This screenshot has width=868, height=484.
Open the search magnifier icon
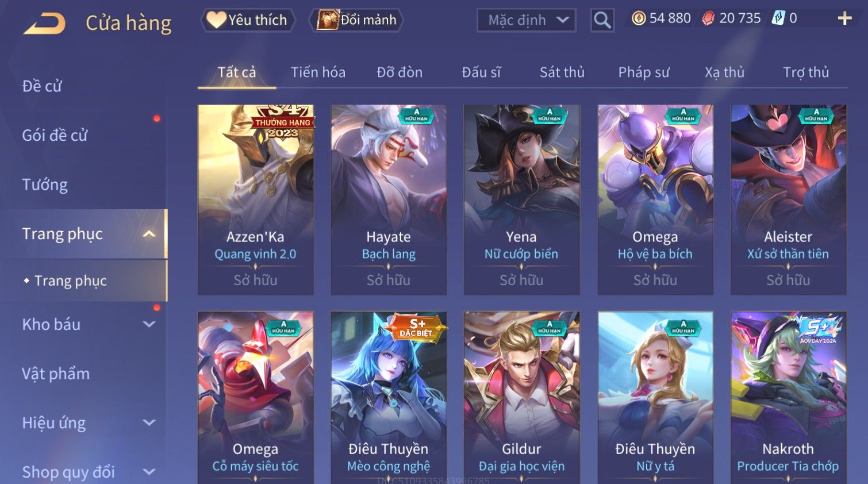pos(602,20)
